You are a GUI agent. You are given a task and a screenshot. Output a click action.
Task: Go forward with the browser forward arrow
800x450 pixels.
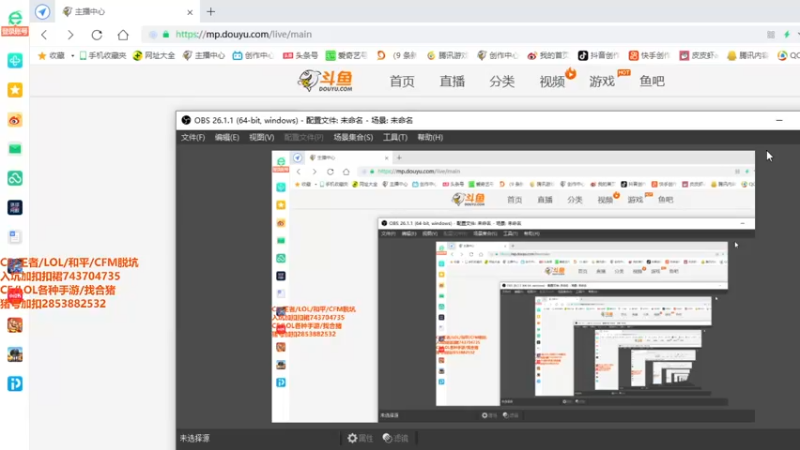click(70, 35)
